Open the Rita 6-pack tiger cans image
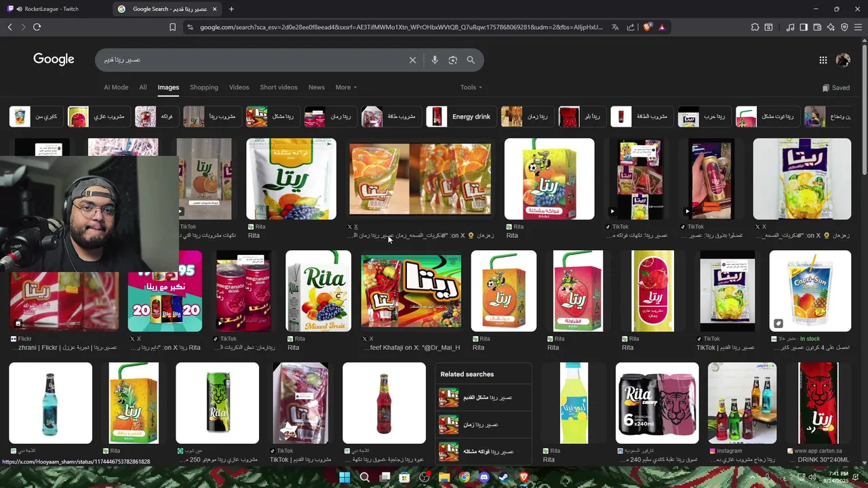The image size is (868, 488). point(657,403)
